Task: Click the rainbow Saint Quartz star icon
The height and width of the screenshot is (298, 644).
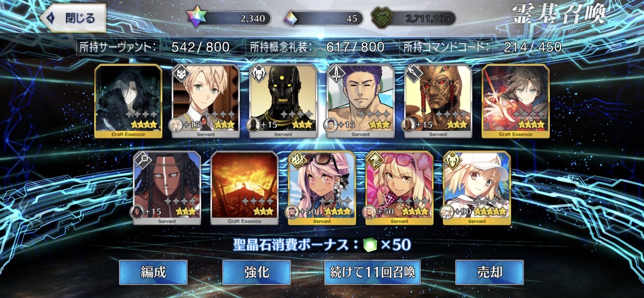Action: [x=197, y=18]
